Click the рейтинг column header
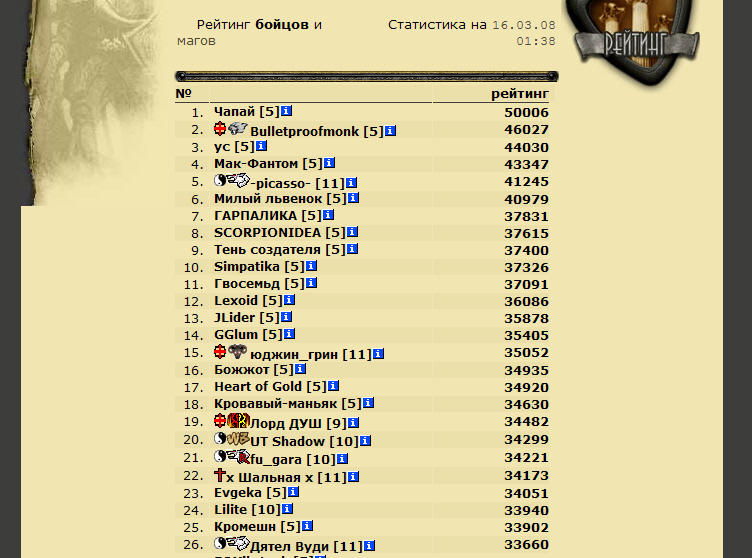 point(519,94)
